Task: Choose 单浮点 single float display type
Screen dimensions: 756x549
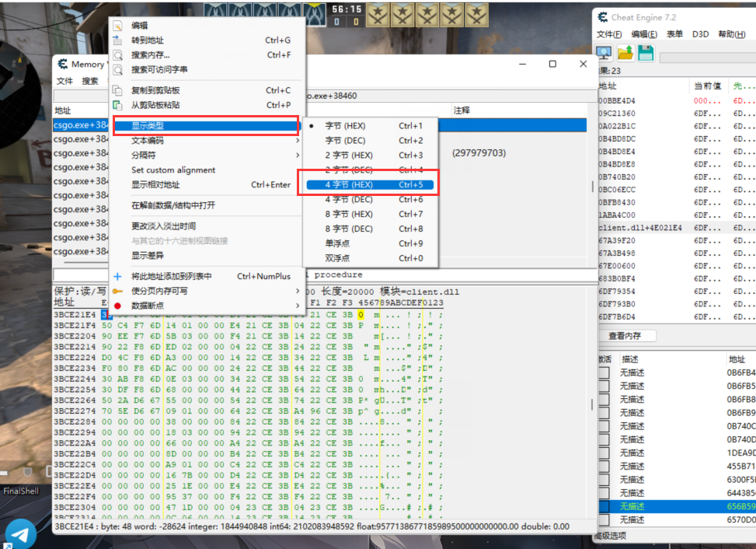Action: tap(371, 243)
